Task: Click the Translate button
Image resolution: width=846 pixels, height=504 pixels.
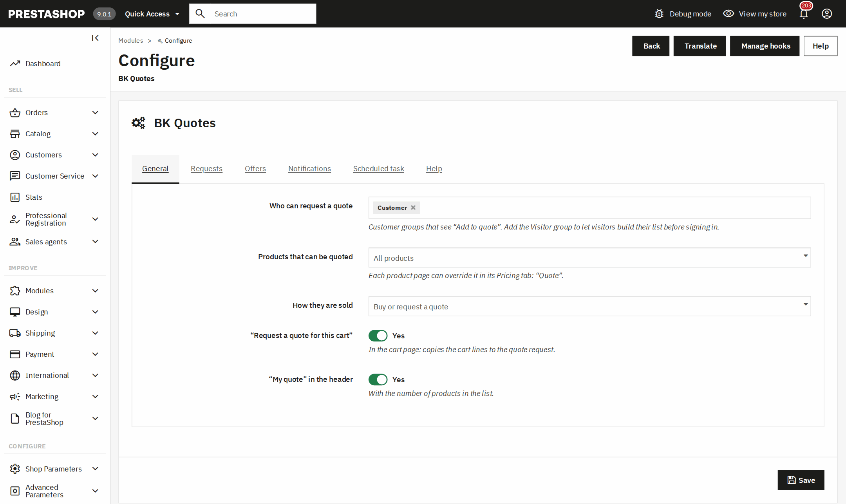Action: point(700,46)
